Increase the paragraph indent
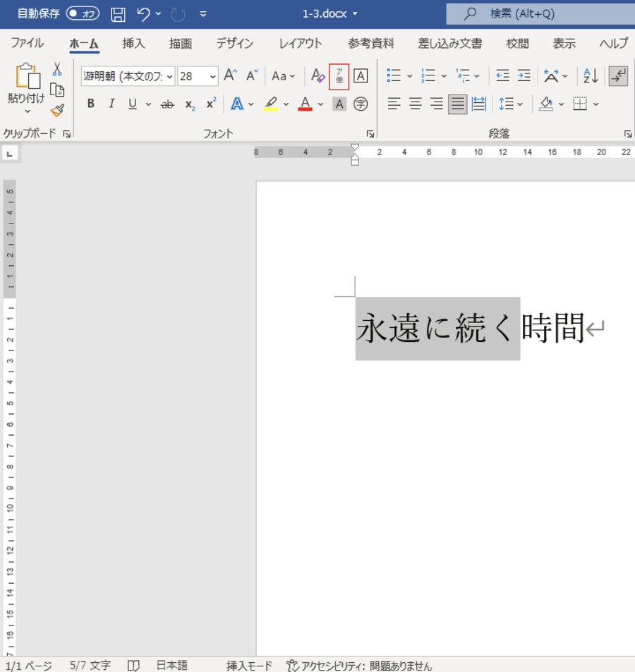This screenshot has width=635, height=672. click(524, 76)
